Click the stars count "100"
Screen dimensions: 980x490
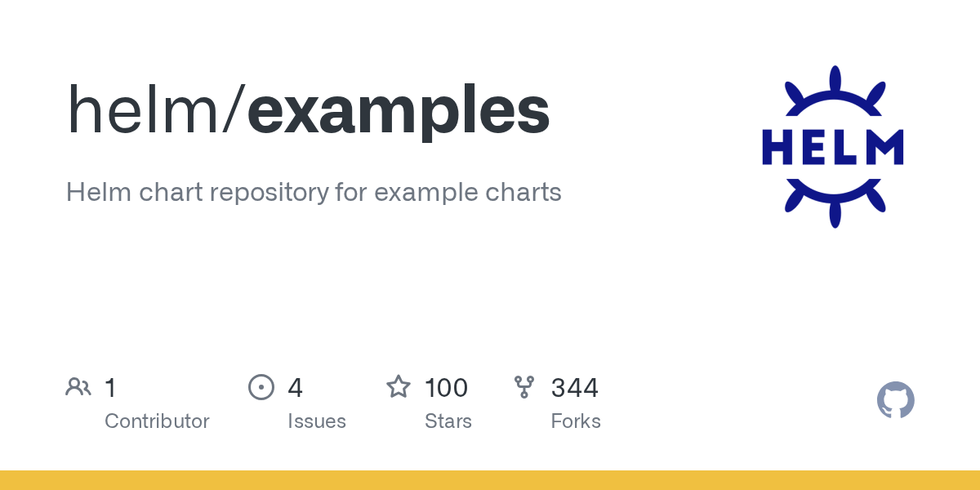pyautogui.click(x=446, y=388)
